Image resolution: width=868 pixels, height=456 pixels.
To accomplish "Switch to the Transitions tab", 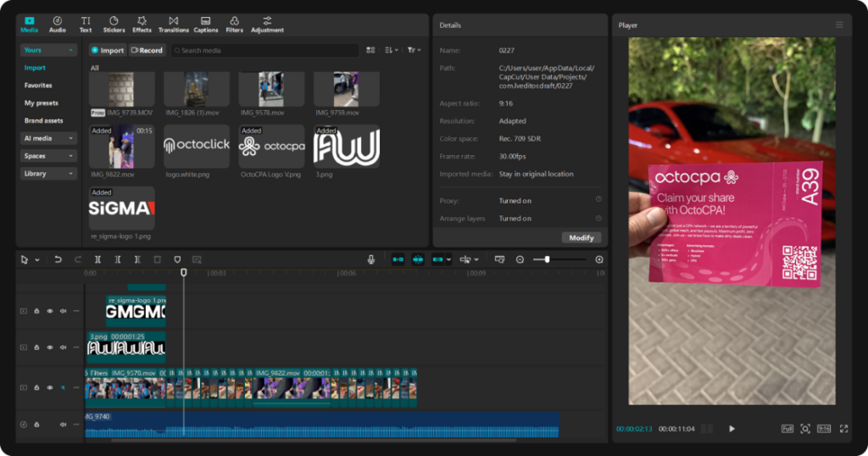I will [x=173, y=25].
